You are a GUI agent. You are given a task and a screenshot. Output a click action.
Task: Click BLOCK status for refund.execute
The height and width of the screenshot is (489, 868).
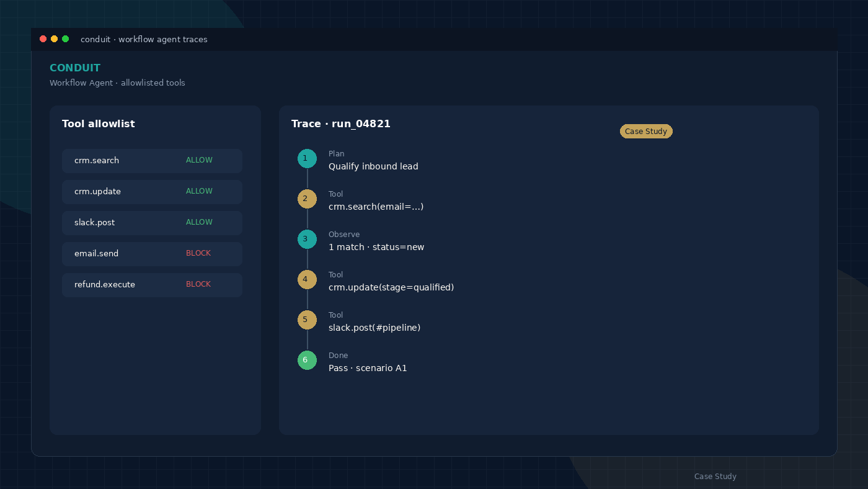(198, 284)
